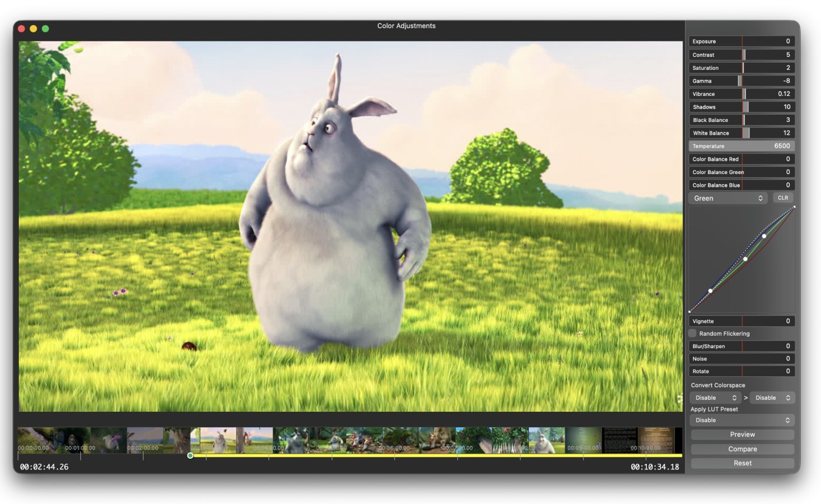Jump to the 00:06:00.00 timeline thumbnail
Screen dimensions: 821x504
pyautogui.click(x=401, y=440)
